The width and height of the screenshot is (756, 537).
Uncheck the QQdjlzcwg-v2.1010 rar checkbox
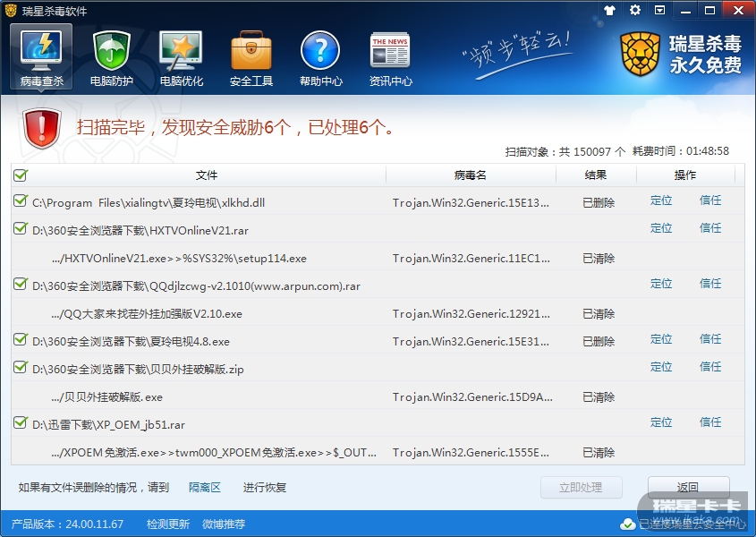[x=21, y=284]
